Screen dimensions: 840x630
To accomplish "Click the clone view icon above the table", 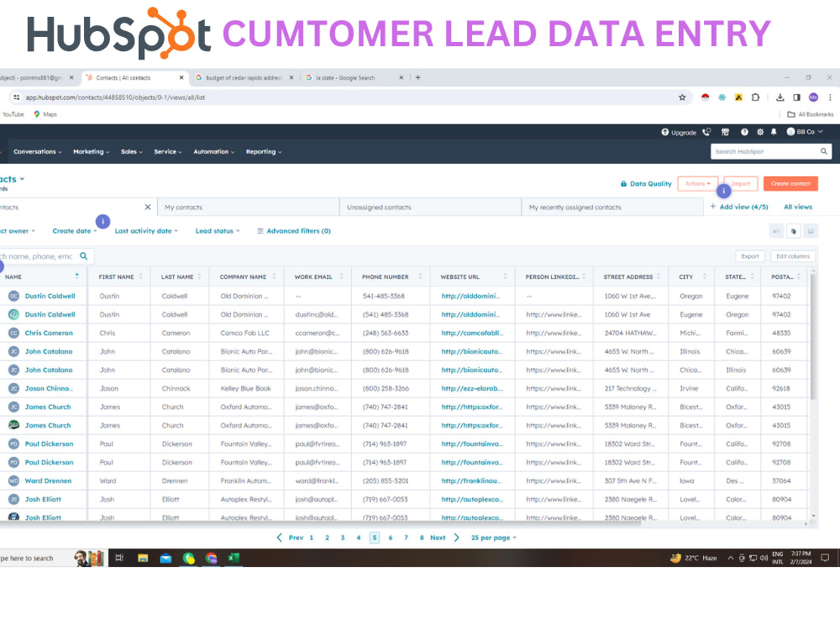I will click(794, 231).
